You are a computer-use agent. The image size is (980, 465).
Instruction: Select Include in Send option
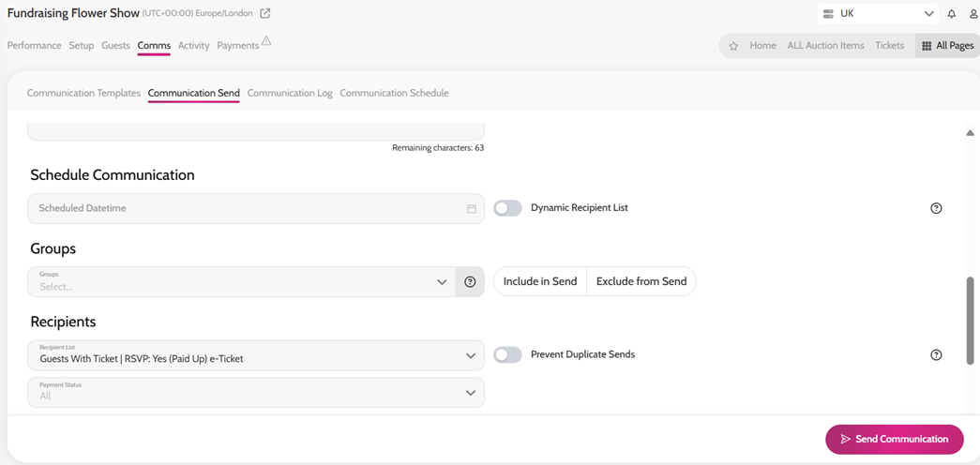click(540, 281)
